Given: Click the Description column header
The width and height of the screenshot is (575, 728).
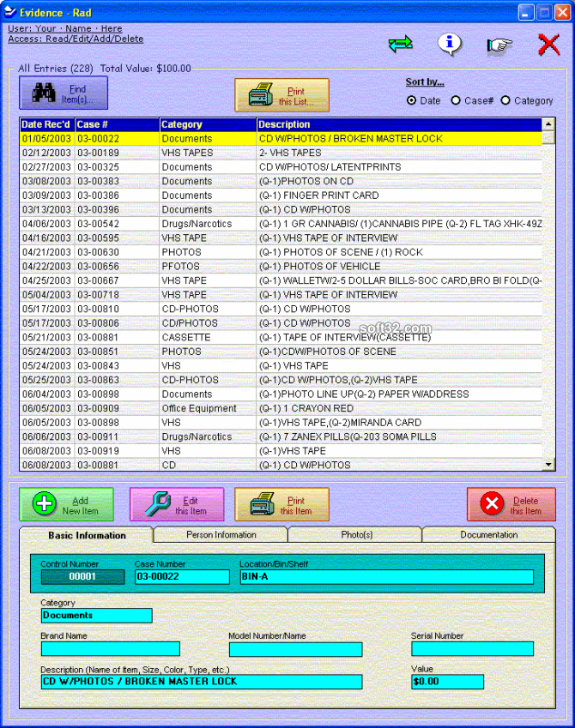Looking at the screenshot, I should click(399, 124).
